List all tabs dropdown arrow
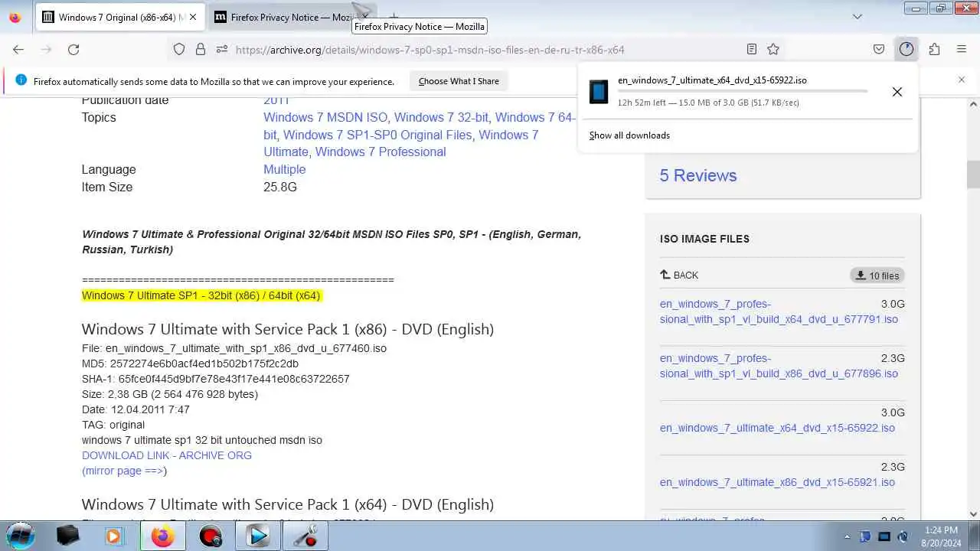980x551 pixels. tap(857, 17)
